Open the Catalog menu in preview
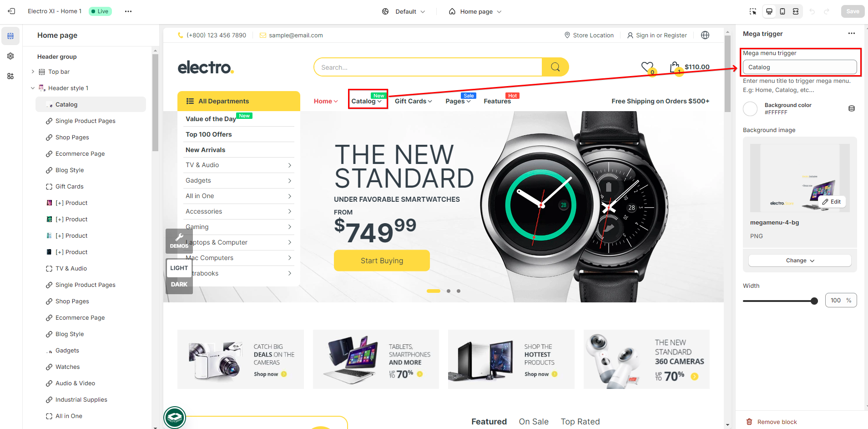Viewport: 868px width, 429px height. (x=367, y=101)
